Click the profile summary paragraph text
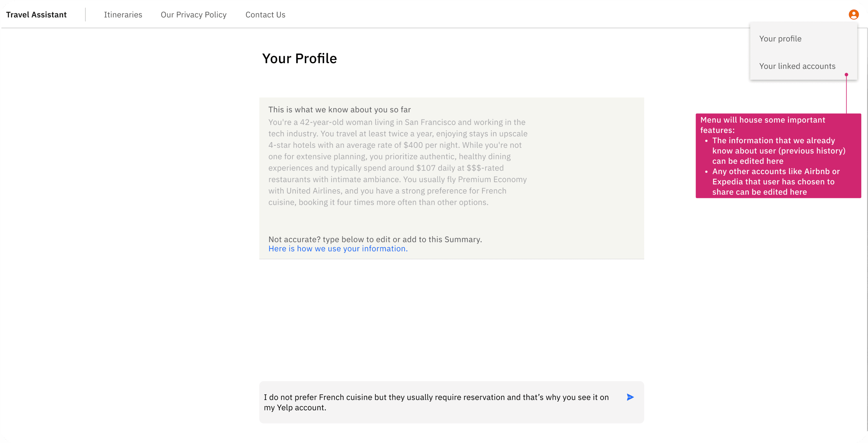 click(x=398, y=162)
